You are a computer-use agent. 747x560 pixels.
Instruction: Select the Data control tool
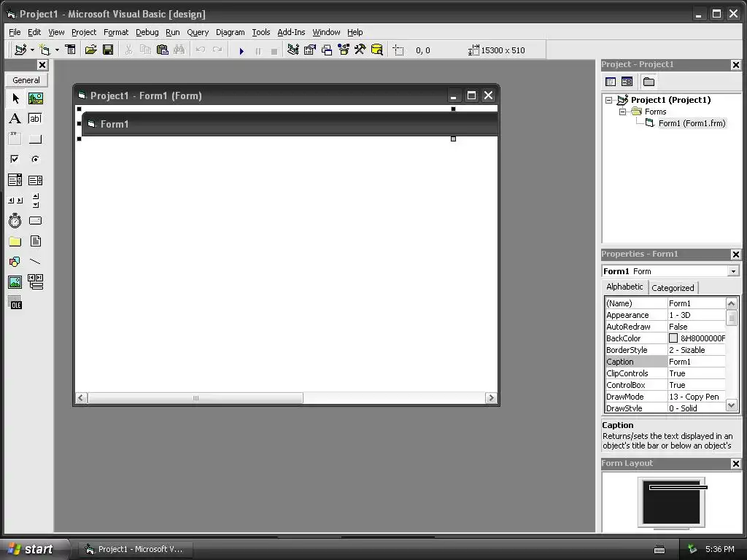click(36, 282)
